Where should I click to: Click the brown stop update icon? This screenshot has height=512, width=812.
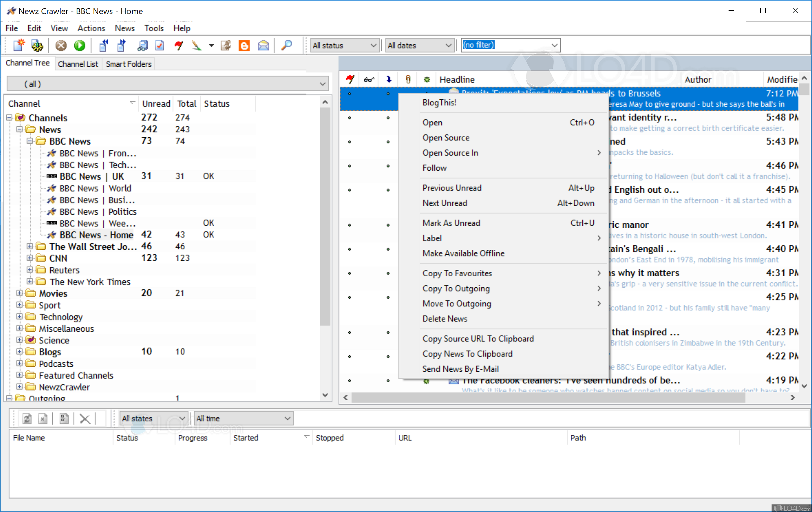[61, 45]
